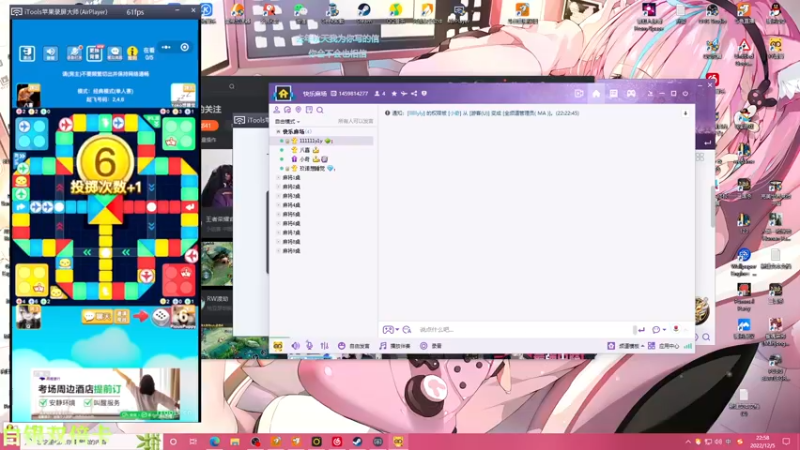Screen dimensions: 800x450
Task: Select the user 小奇 in channel list
Action: [305, 159]
